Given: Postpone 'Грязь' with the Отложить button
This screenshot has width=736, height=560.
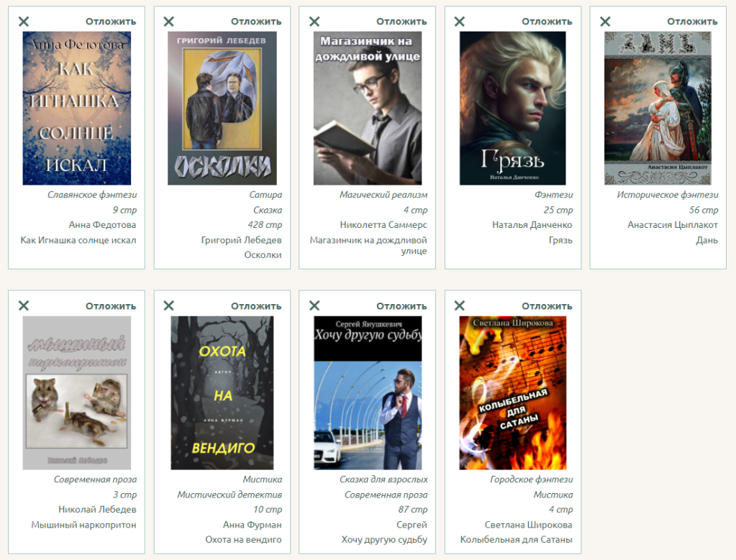Looking at the screenshot, I should point(547,22).
